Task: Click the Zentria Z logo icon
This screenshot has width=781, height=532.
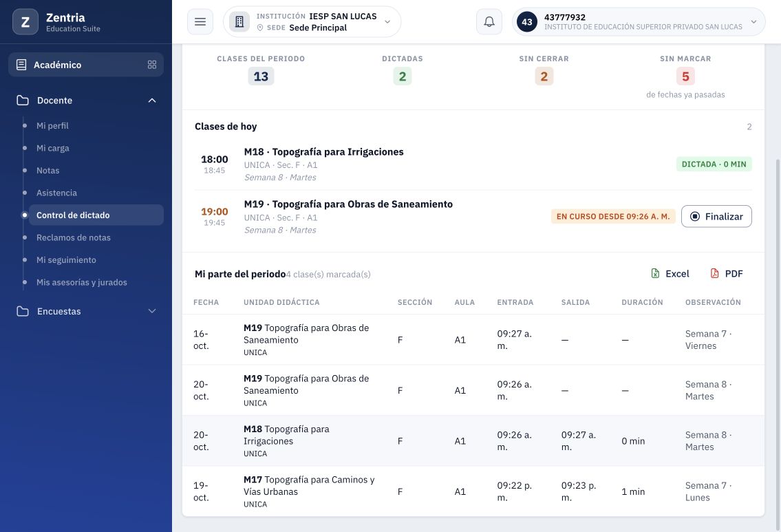Action: coord(25,22)
